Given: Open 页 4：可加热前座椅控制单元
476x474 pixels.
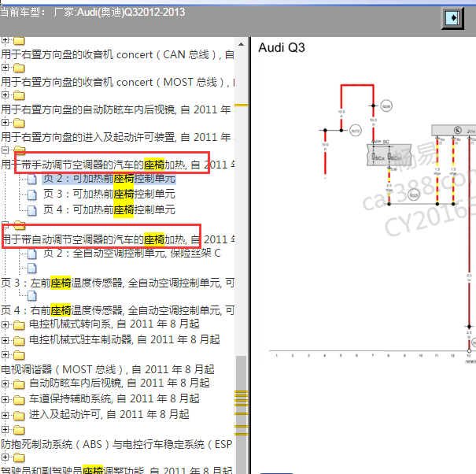Looking at the screenshot, I should click(109, 210).
